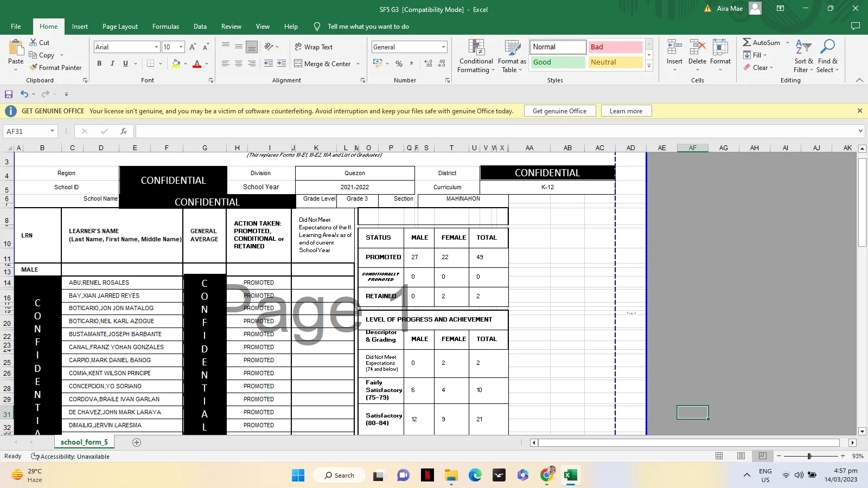Toggle align right
The height and width of the screenshot is (488, 868).
coord(252,63)
